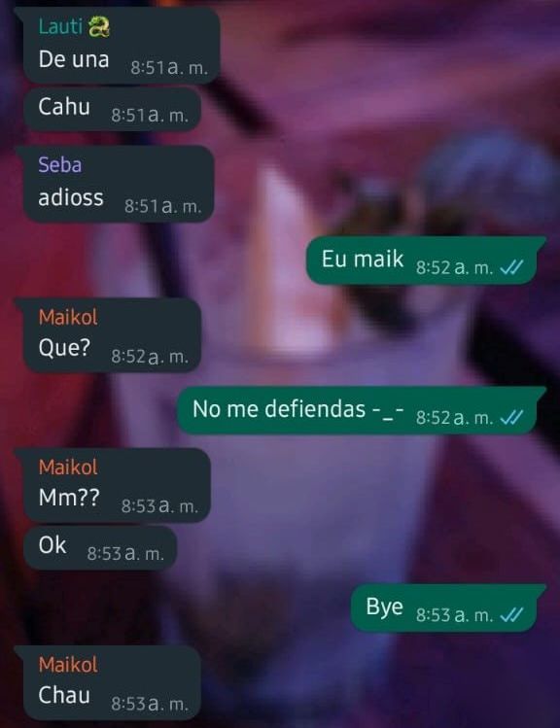
Task: Tap the blue ticks on the Bye message
Action: (511, 615)
